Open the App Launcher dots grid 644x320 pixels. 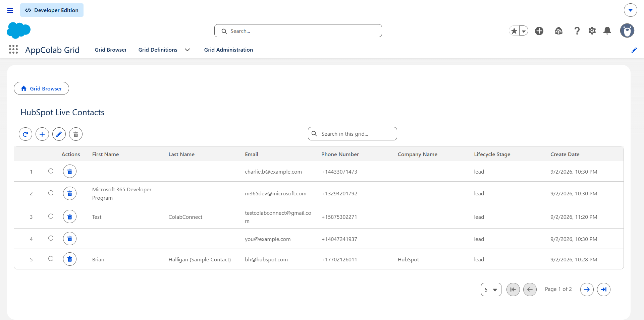(13, 50)
